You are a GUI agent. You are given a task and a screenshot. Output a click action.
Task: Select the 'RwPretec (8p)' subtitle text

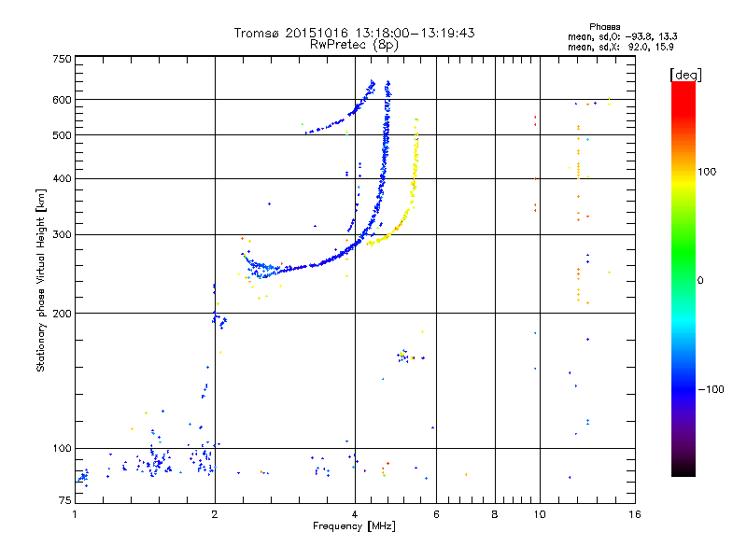point(354,45)
